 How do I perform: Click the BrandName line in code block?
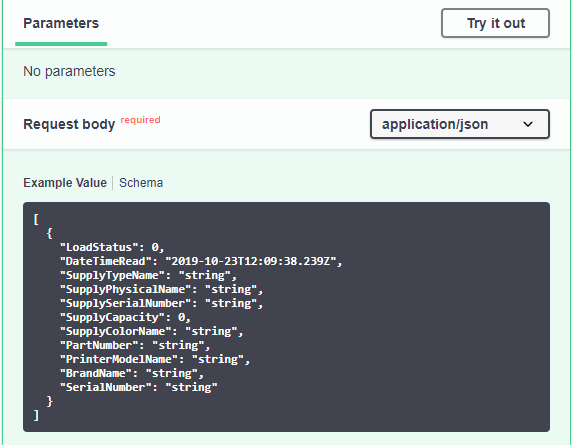tap(132, 373)
